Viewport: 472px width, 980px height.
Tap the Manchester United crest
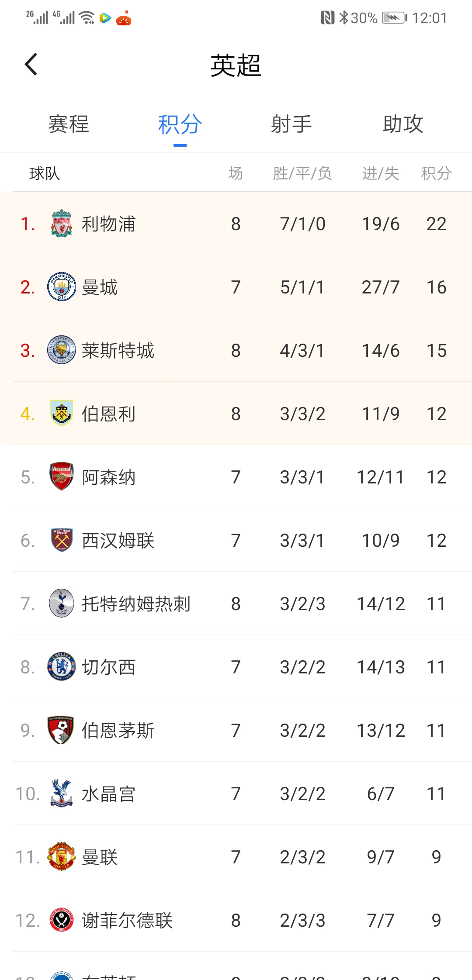(x=62, y=857)
